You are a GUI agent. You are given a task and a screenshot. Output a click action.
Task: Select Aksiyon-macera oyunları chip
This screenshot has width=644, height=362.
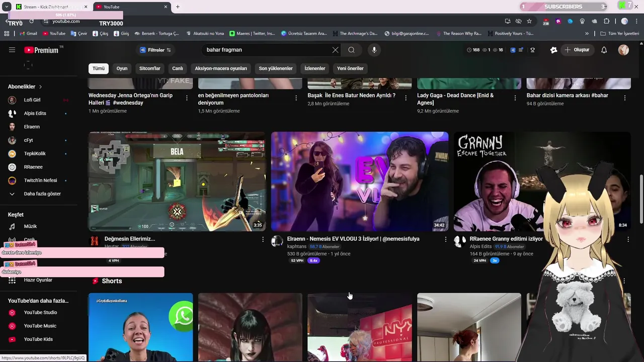pyautogui.click(x=221, y=68)
